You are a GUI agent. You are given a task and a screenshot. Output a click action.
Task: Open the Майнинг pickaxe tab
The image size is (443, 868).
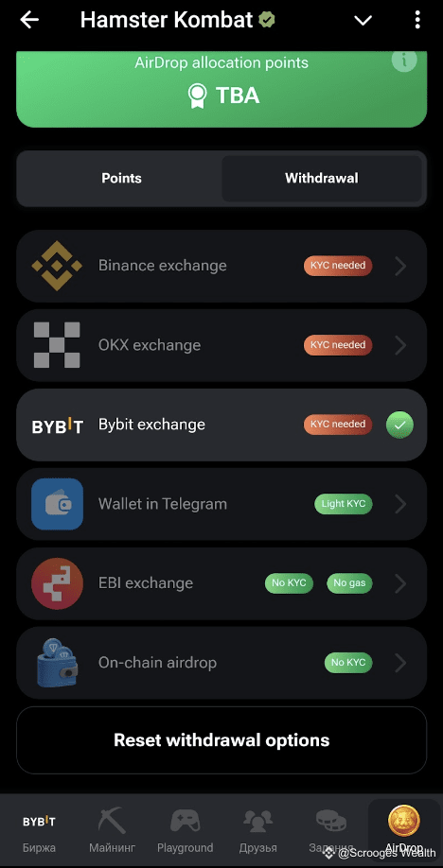(112, 829)
